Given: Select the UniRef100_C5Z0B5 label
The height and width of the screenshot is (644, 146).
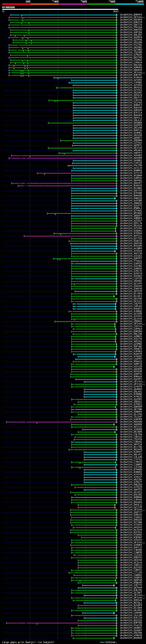Looking at the screenshot, I should pyautogui.click(x=131, y=53).
